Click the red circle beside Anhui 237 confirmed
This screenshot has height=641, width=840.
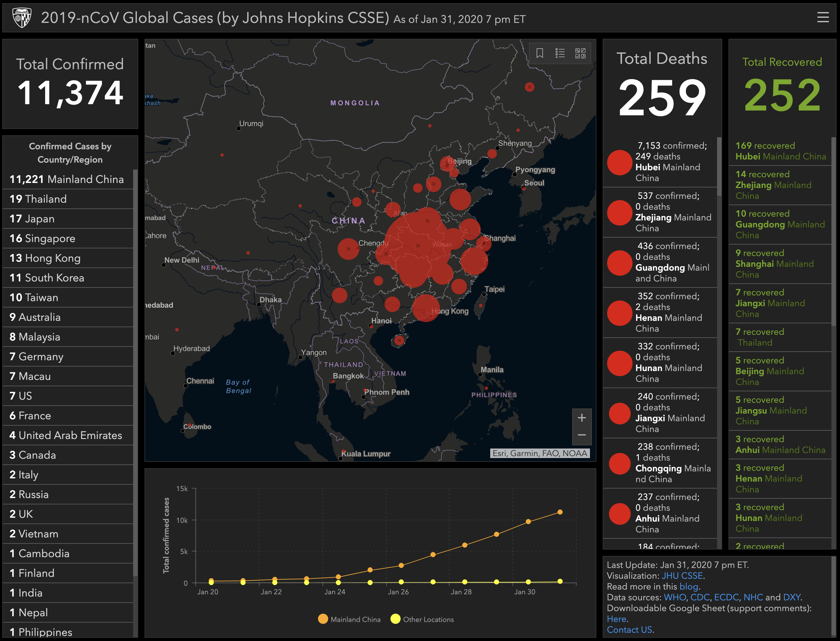(x=620, y=514)
